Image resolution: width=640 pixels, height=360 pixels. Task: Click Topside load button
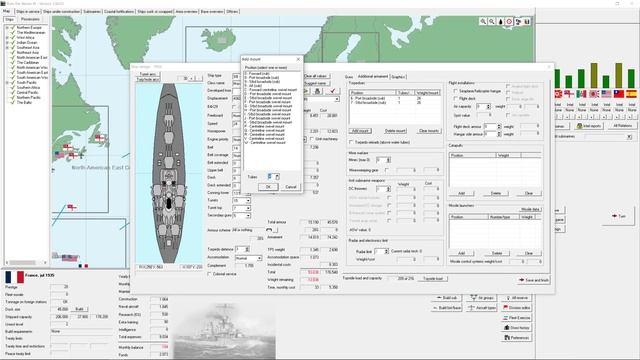[433, 278]
